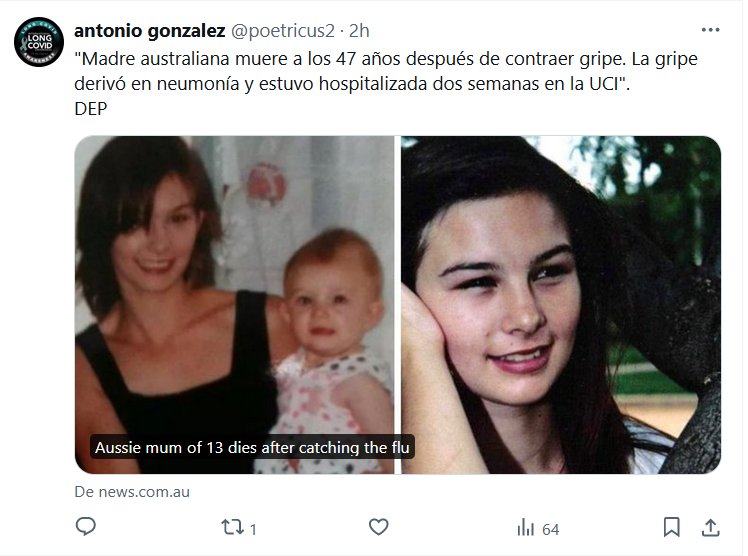The height and width of the screenshot is (556, 748).
Task: Bookmark this post
Action: (672, 527)
